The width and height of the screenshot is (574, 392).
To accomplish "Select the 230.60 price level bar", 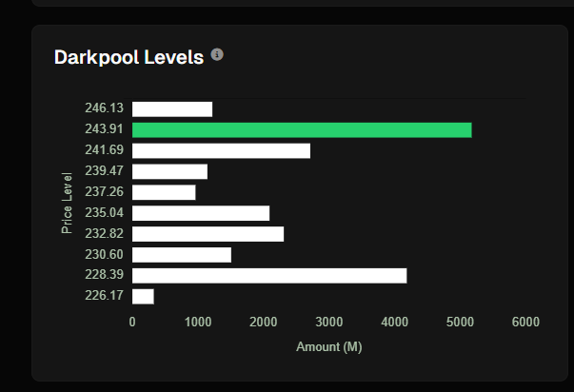I will [x=182, y=255].
